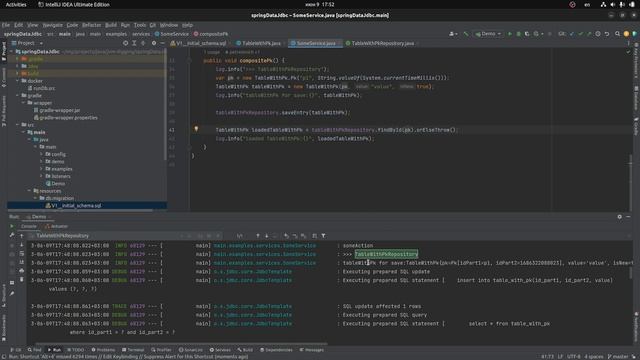Open the Git menu
This screenshot has width=640, height=360.
[x=153, y=25]
